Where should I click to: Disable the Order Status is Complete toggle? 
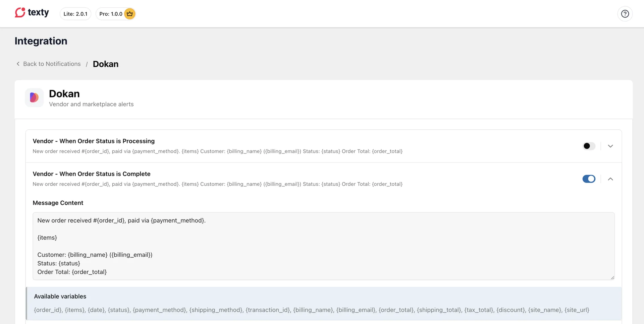(589, 179)
